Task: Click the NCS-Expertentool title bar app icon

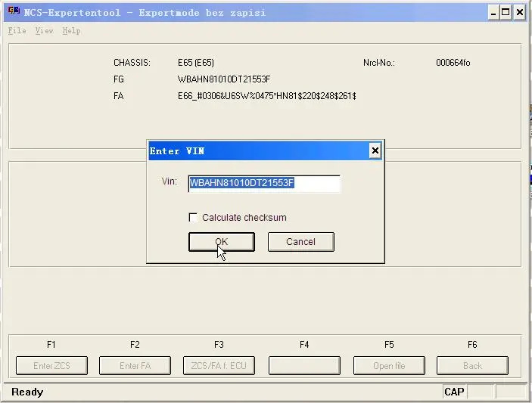Action: pos(14,11)
